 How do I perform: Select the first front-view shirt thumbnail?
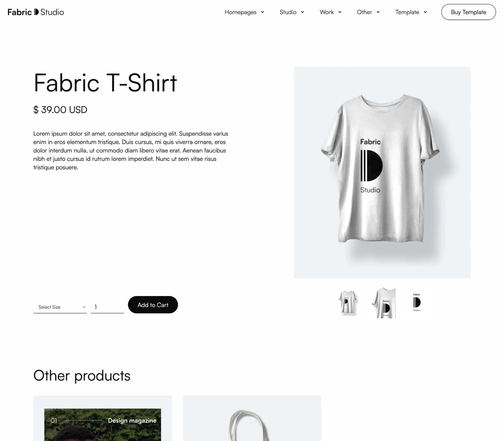347,303
